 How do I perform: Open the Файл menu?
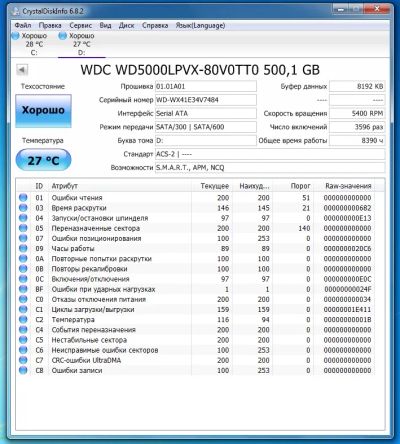pyautogui.click(x=23, y=26)
